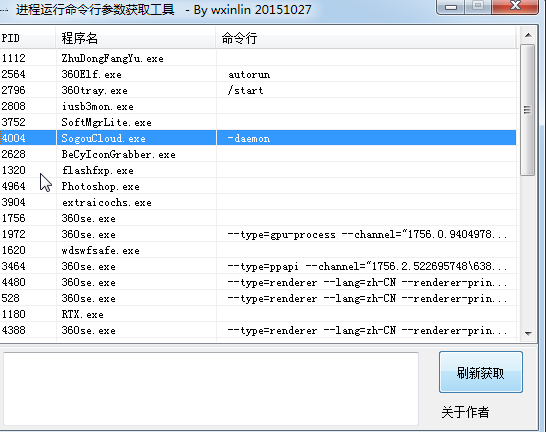This screenshot has height=432, width=546.
Task: Select the 360tray.exe process
Action: (258, 90)
